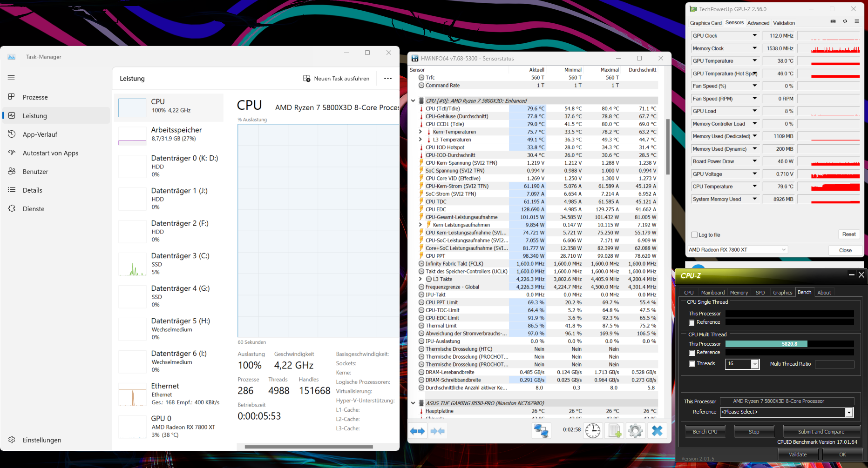Collapse ASUS TUF GAMING B550-PRO group

click(x=413, y=403)
